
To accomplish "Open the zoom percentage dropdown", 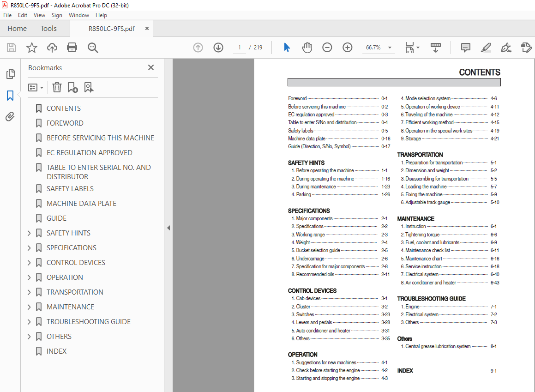I will [390, 48].
